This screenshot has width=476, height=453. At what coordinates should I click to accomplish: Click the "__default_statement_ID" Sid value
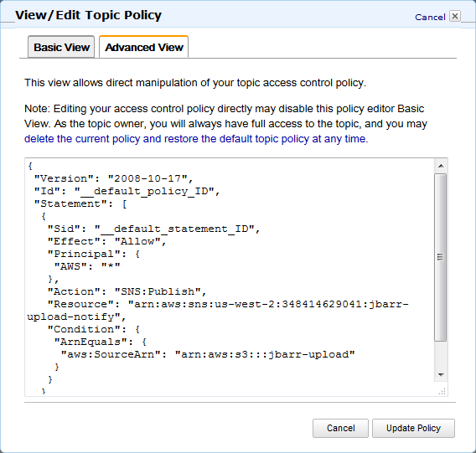click(x=174, y=229)
